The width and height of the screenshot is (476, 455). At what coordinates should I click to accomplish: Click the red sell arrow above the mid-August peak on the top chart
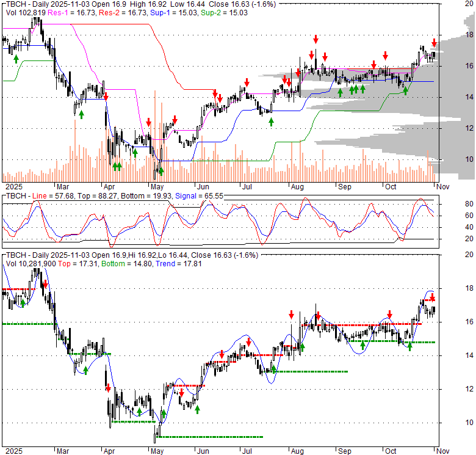316,39
